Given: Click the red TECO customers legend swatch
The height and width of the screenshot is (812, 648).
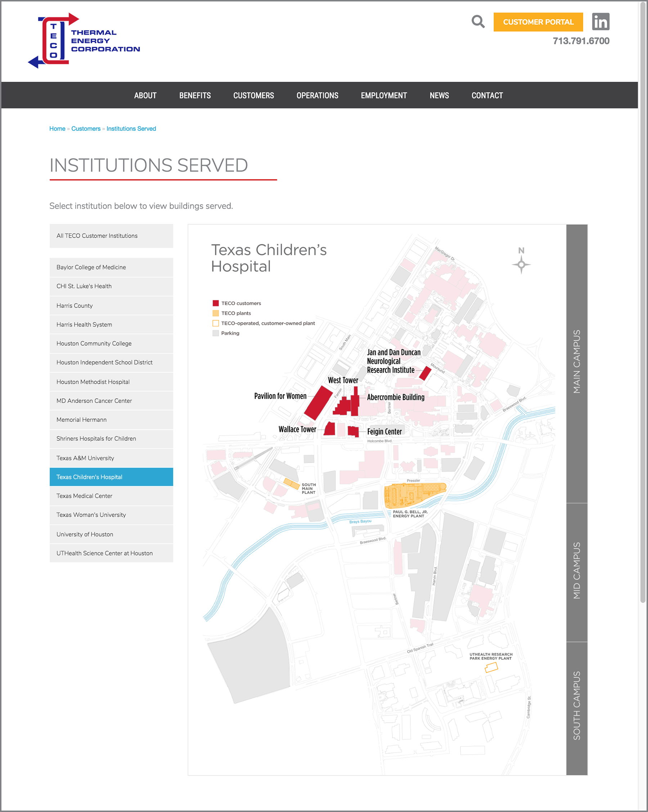Looking at the screenshot, I should tap(216, 303).
